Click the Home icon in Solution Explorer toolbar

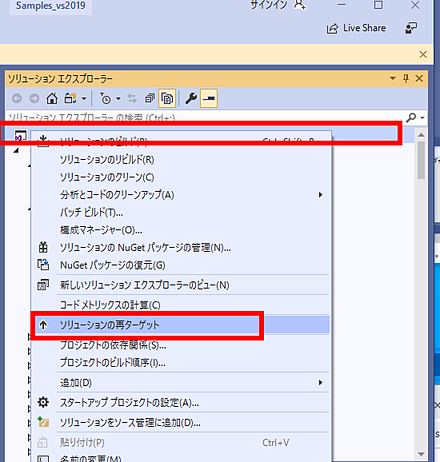[x=52, y=98]
